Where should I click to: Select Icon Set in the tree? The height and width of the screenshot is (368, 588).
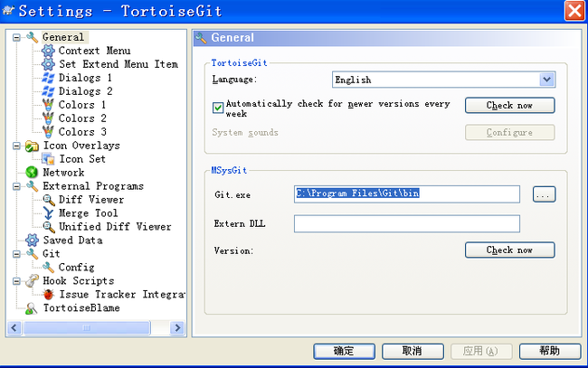tap(82, 159)
